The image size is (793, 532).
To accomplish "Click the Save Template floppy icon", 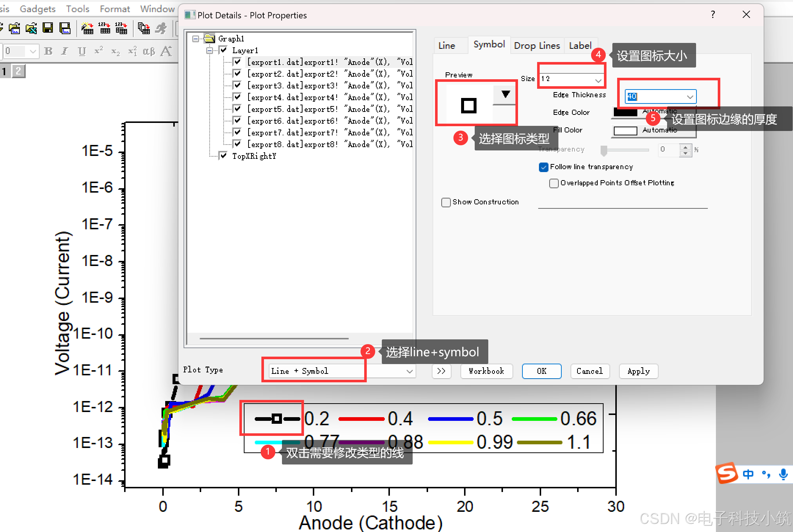I will [x=65, y=28].
